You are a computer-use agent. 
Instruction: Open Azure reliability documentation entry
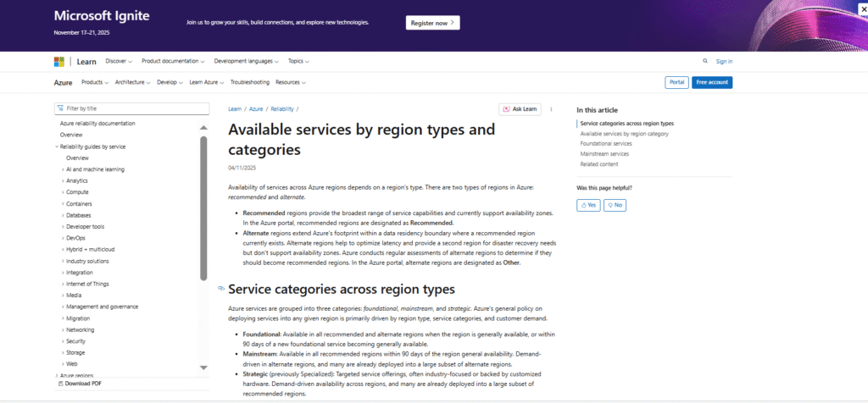click(97, 124)
